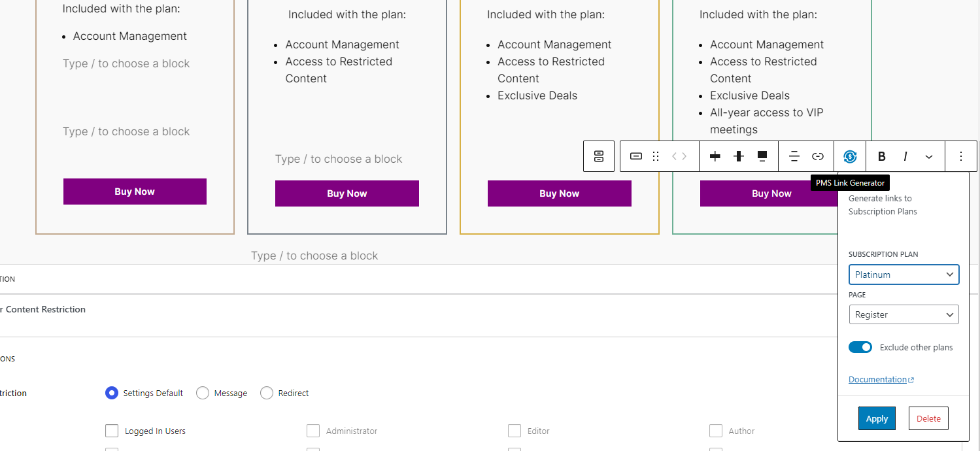The image size is (980, 451).
Task: Toggle the Exclude other plans switch
Action: [860, 347]
